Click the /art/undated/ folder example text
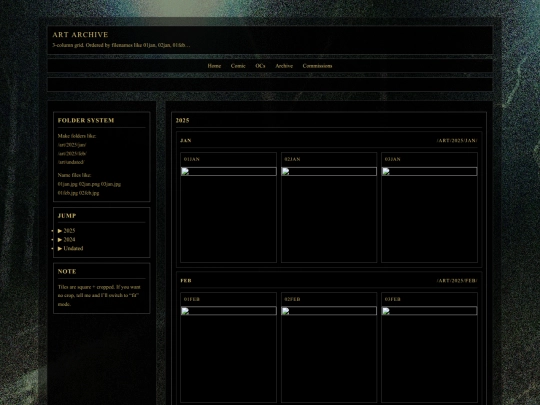 coord(71,162)
